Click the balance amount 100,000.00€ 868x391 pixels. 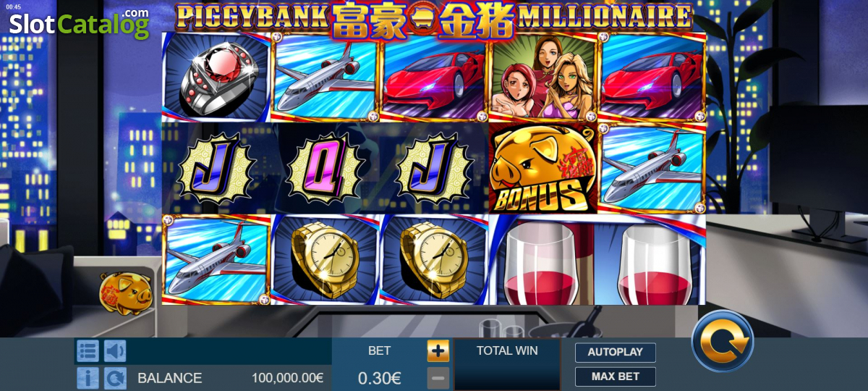(287, 378)
